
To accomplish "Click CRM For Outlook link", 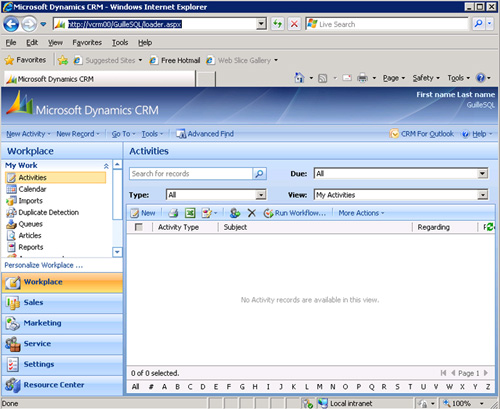I will coord(422,134).
